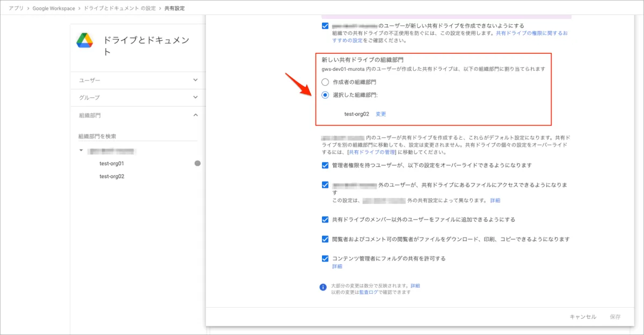
Task: Select test-org02 in the organization tree
Action: pos(112,176)
